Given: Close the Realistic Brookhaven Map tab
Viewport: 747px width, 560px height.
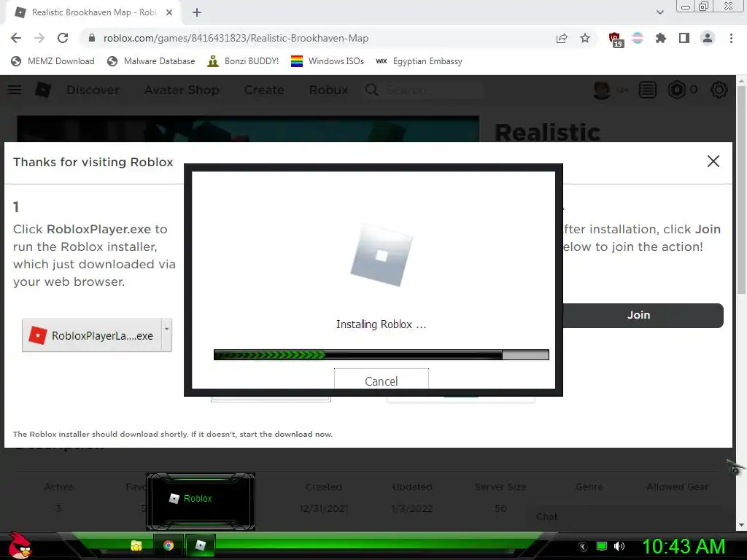Looking at the screenshot, I should [169, 12].
